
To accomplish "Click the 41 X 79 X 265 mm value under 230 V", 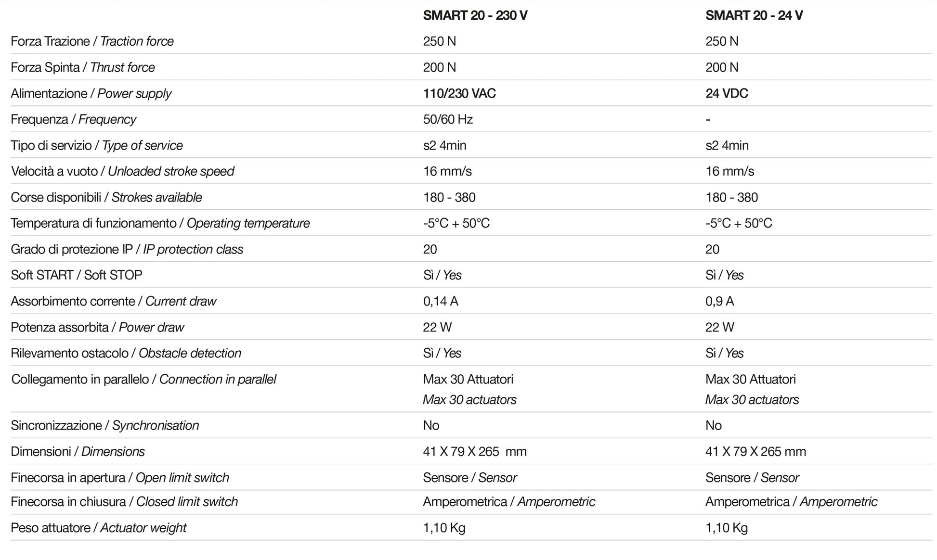I will point(474,451).
